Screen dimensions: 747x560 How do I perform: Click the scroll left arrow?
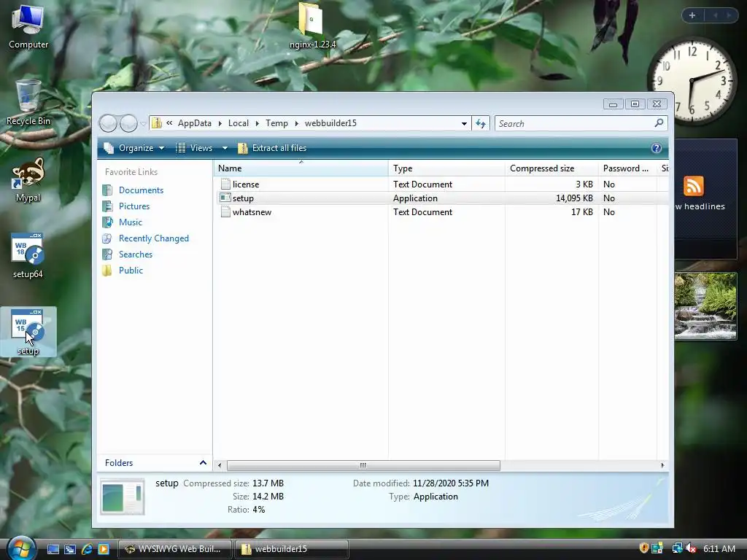pos(219,465)
